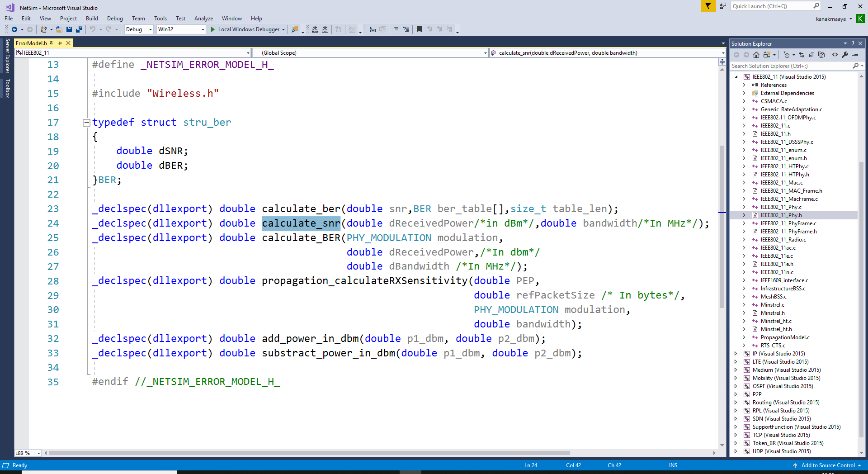Click the Open File folder icon
Image resolution: width=868 pixels, height=474 pixels.
coord(59,29)
